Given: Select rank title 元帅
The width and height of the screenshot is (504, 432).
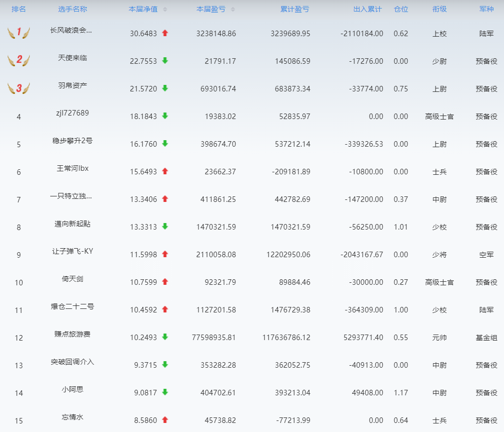Looking at the screenshot, I should click(439, 338).
